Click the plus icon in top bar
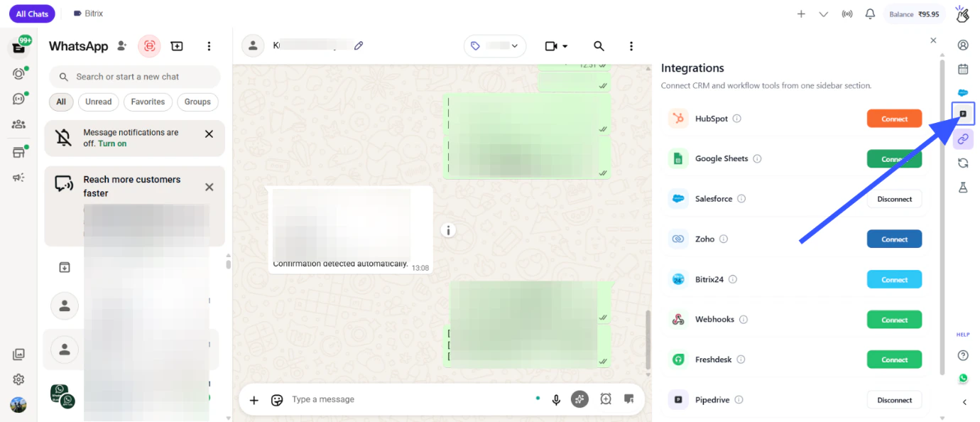This screenshot has width=980, height=422. pos(801,13)
